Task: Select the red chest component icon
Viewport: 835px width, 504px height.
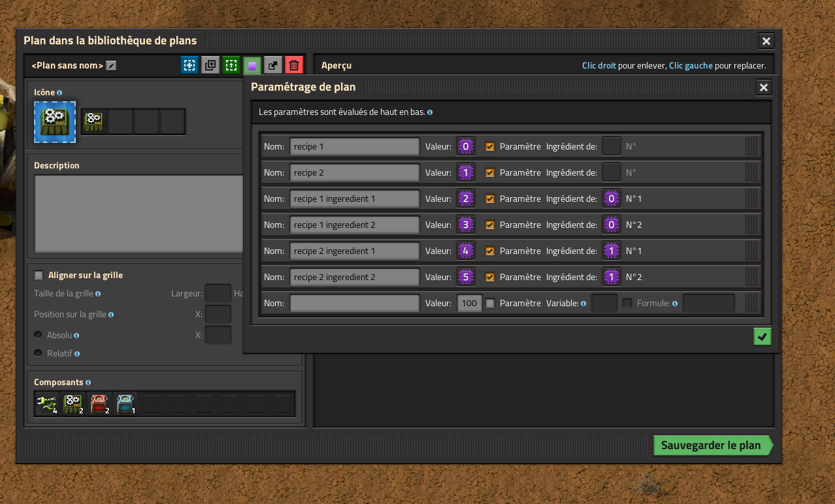Action: (x=99, y=404)
